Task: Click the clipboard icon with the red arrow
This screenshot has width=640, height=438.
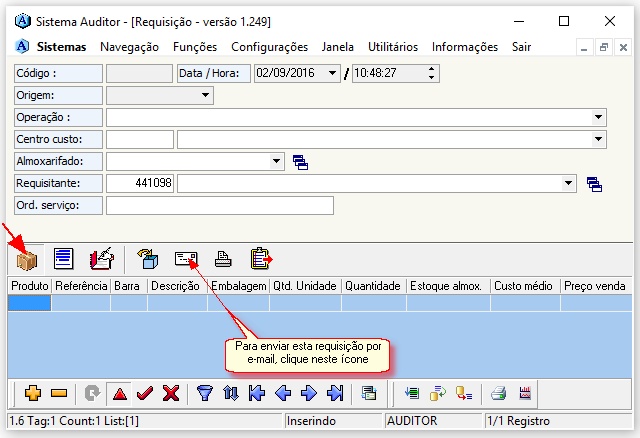Action: [261, 259]
